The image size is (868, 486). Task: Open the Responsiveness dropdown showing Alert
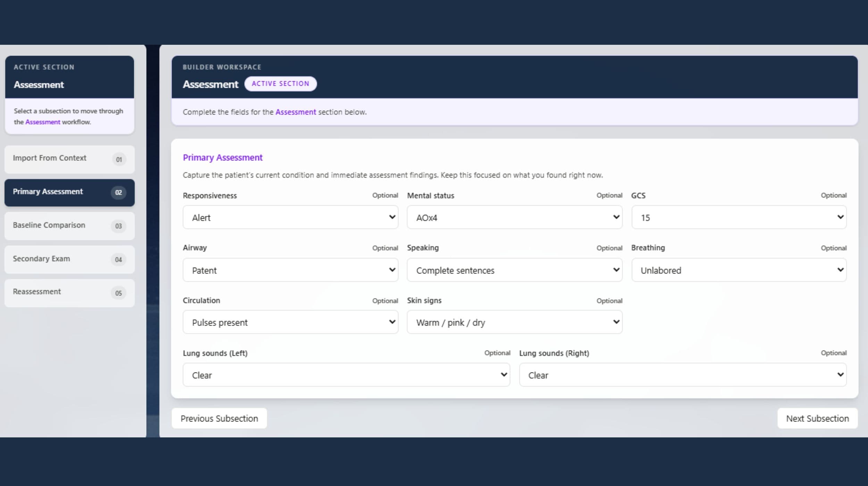(290, 217)
